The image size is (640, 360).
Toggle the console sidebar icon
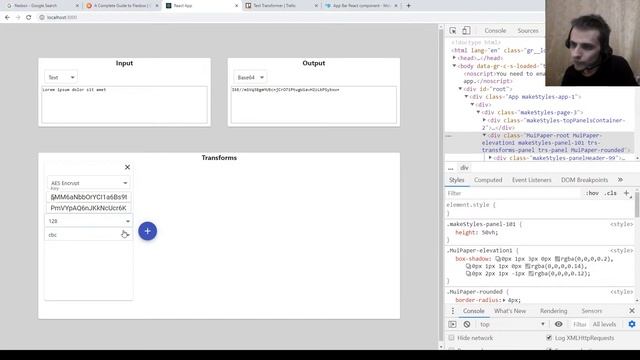pyautogui.click(x=452, y=324)
